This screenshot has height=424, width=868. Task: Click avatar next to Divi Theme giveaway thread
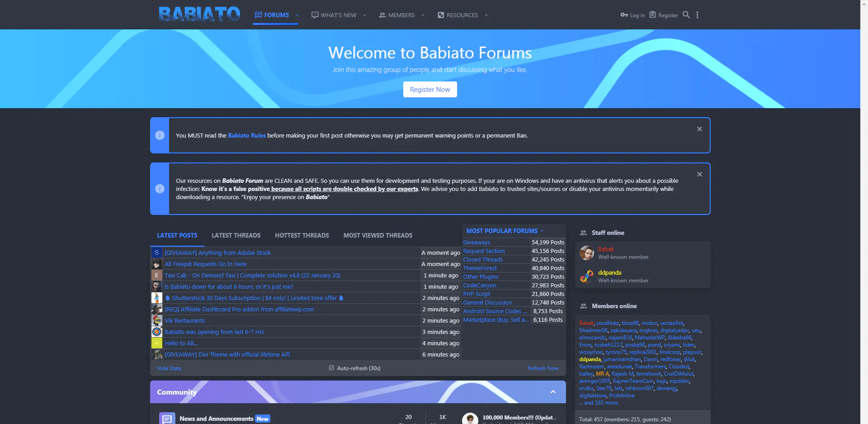156,354
